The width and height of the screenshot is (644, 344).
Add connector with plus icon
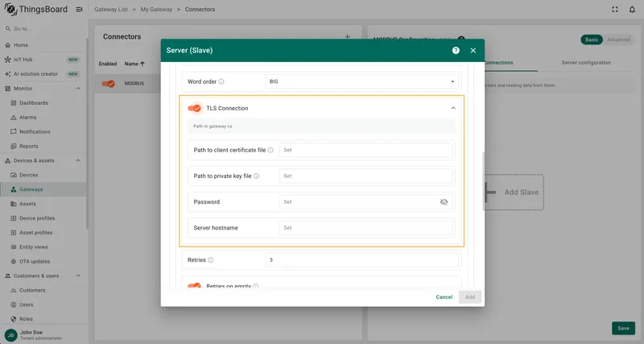pos(348,36)
